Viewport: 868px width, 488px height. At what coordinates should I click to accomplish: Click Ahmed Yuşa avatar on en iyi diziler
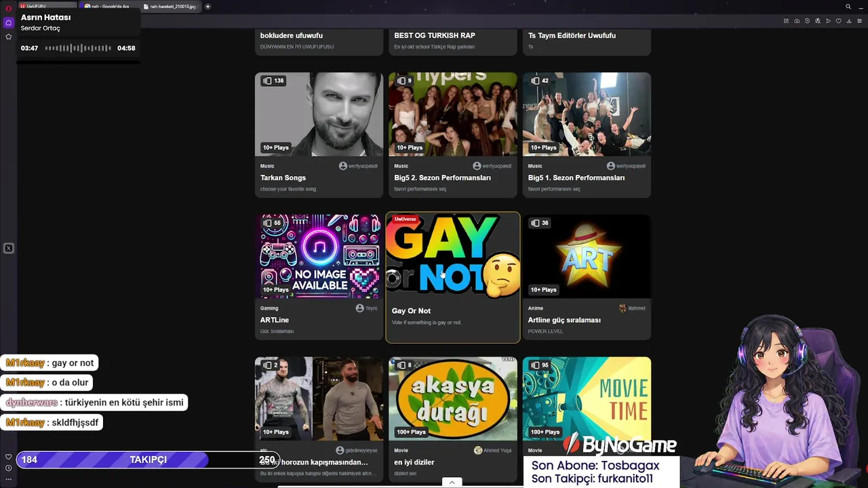pos(477,451)
